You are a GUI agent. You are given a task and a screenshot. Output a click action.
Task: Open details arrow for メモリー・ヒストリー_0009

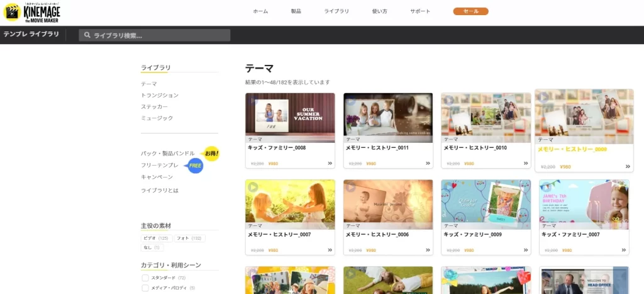click(628, 167)
